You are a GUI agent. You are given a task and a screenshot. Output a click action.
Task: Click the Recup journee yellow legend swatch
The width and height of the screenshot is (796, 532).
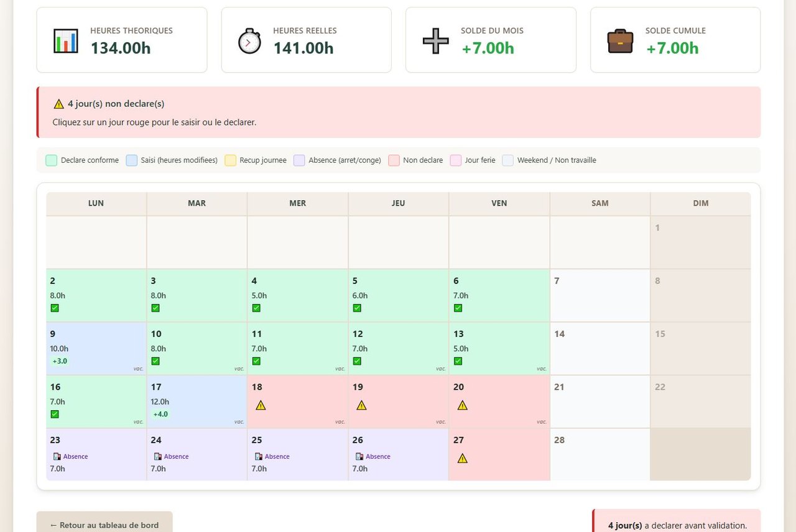[230, 160]
